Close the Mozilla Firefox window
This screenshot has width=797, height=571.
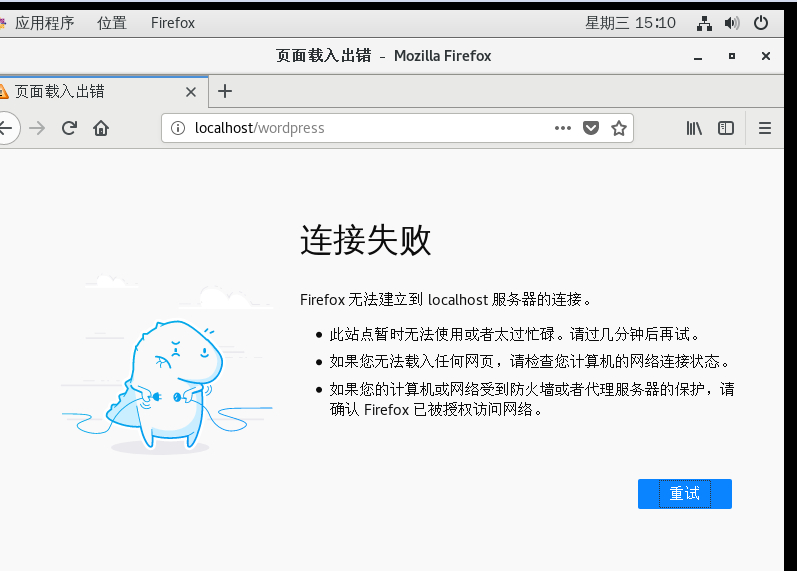[x=766, y=56]
